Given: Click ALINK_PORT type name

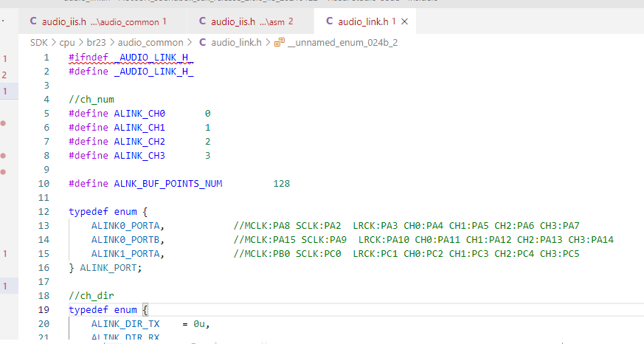Looking at the screenshot, I should click(x=108, y=267).
